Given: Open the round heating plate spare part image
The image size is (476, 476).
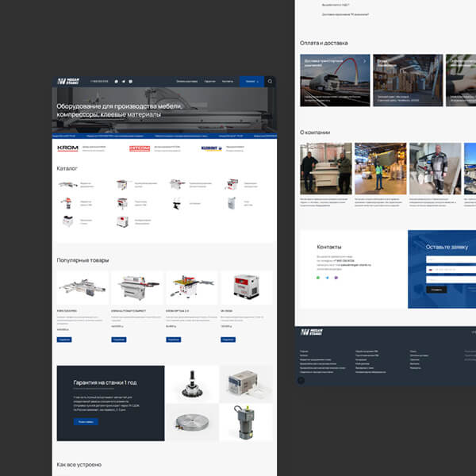Looking at the screenshot, I should pos(192,423).
